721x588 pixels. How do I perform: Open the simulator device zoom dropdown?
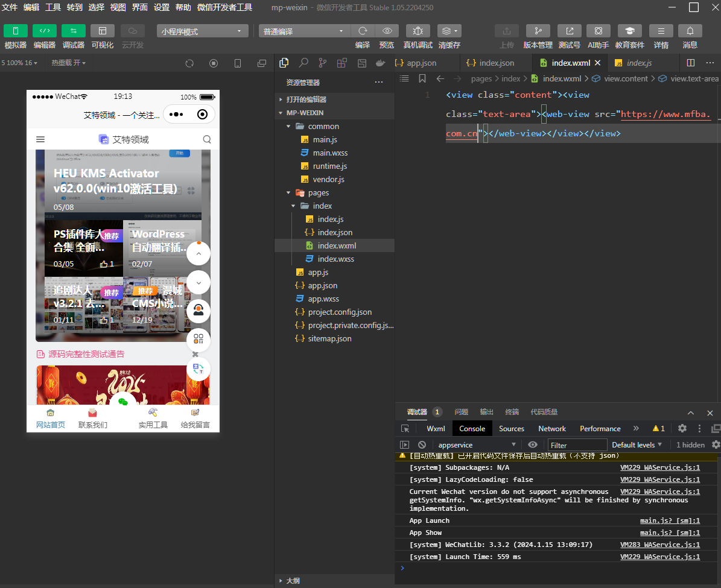[x=19, y=63]
